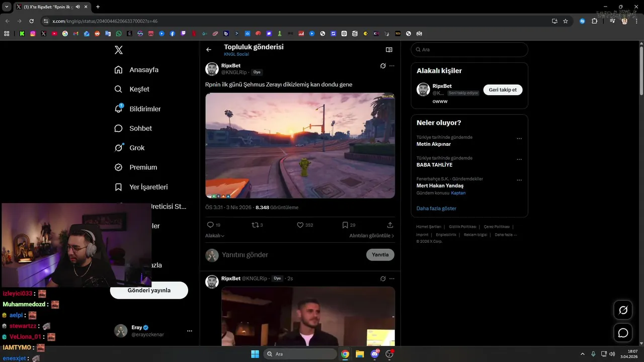Click Daha fazla göster link
This screenshot has width=644, height=362.
[x=436, y=208]
